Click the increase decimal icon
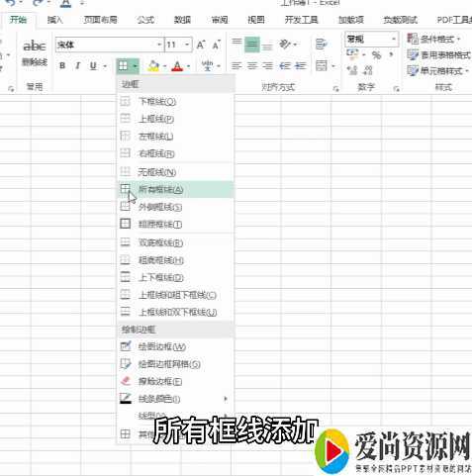 point(352,70)
